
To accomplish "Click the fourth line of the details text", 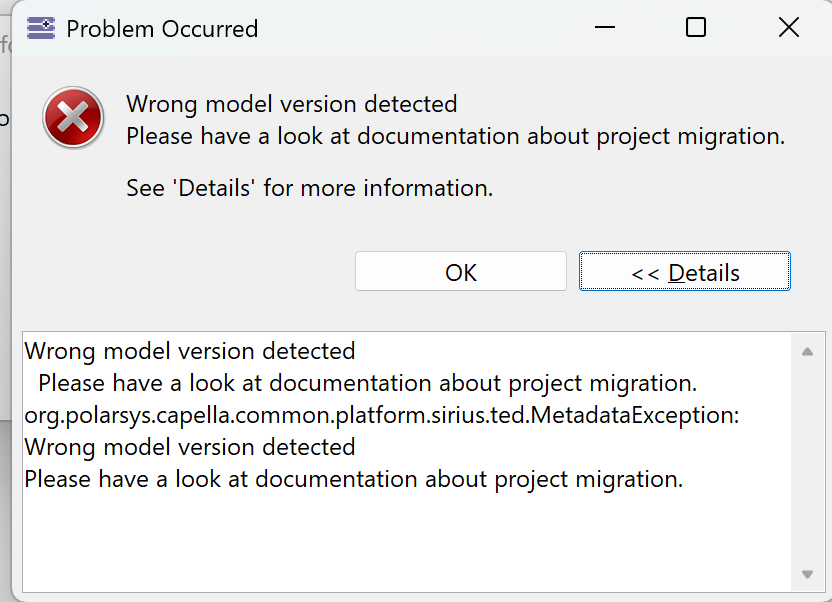I will coord(190,447).
